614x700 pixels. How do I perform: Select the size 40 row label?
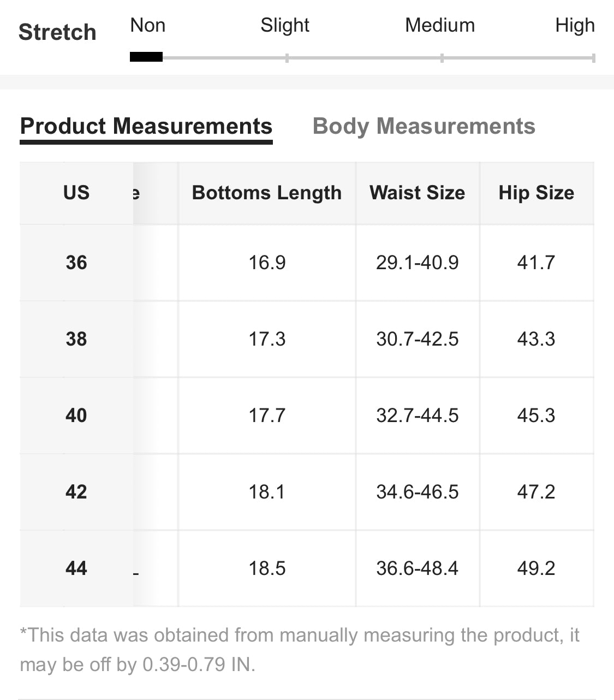(76, 416)
